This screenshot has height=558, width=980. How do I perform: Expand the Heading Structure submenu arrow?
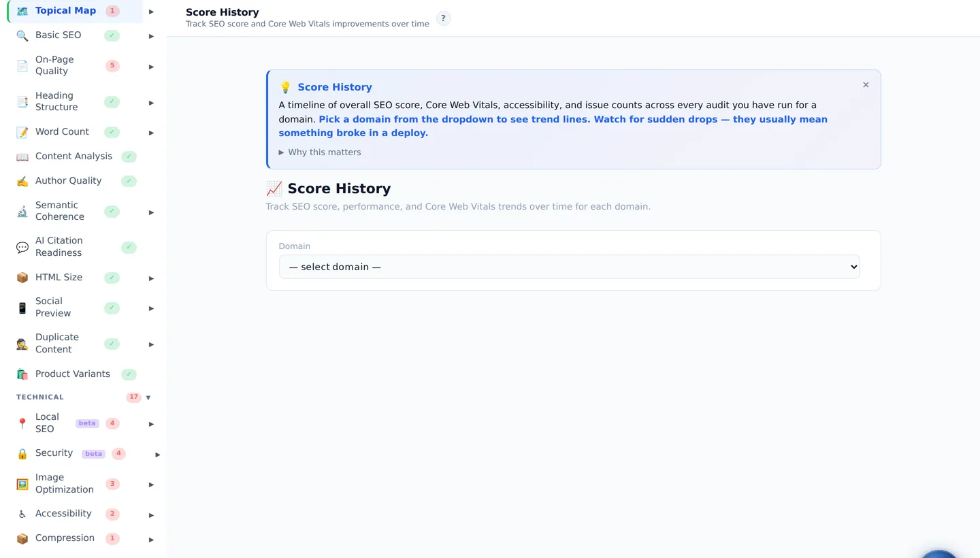click(x=151, y=103)
